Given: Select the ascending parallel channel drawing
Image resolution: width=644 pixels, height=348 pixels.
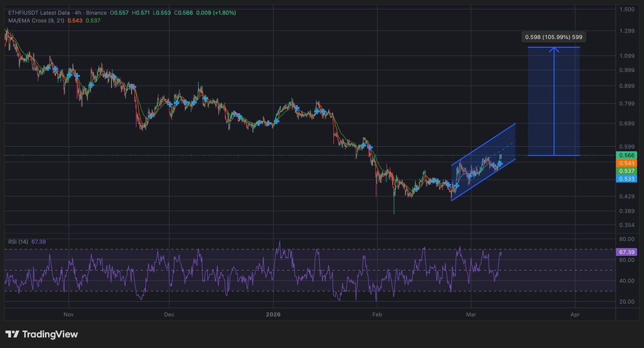Looking at the screenshot, I should click(483, 162).
